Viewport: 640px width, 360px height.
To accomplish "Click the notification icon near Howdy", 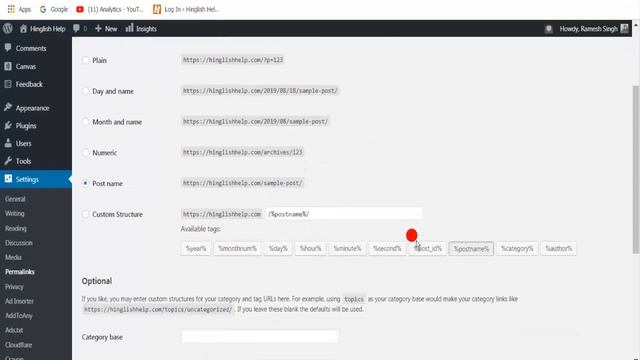I will pyautogui.click(x=549, y=29).
